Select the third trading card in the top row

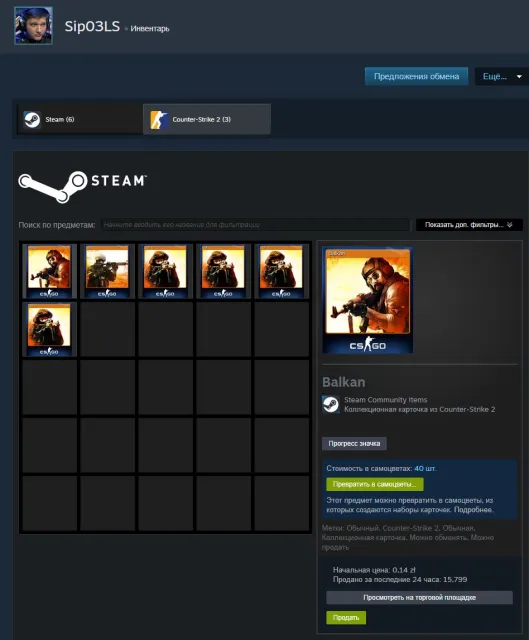click(165, 271)
